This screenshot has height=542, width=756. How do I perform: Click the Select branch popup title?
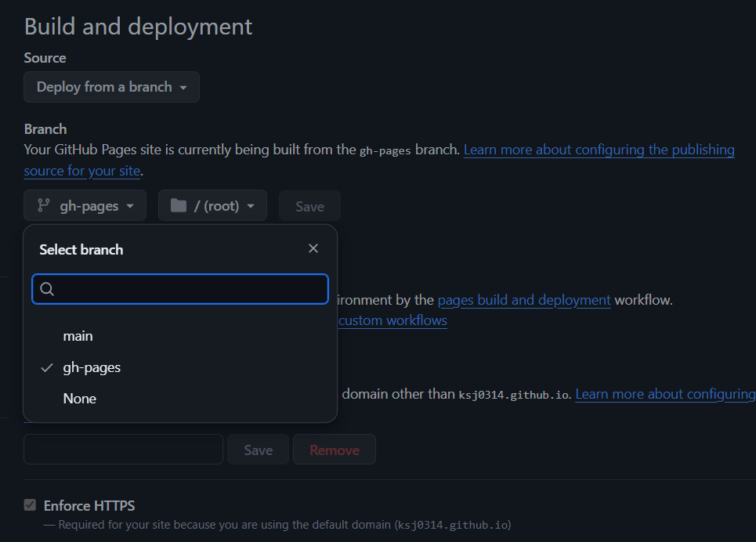(x=81, y=249)
